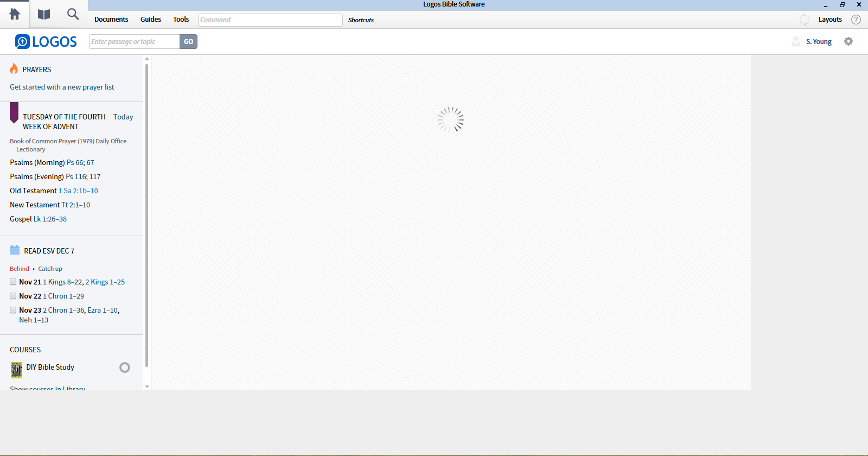Click the DIY Bible Study course thumbnail
The image size is (868, 456).
tap(16, 370)
